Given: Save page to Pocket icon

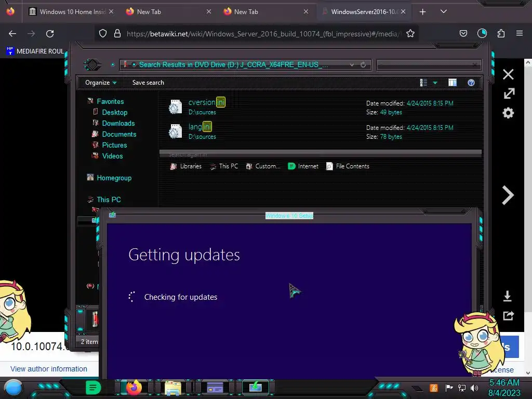Looking at the screenshot, I should (463, 34).
